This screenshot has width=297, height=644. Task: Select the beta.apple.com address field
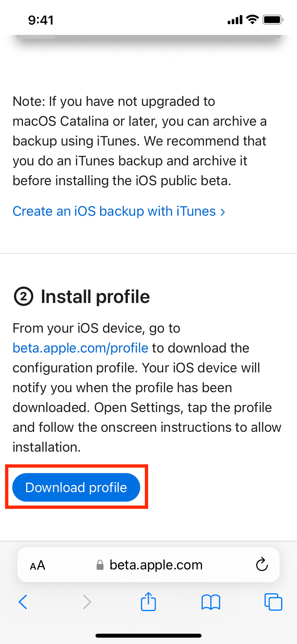[x=156, y=565]
